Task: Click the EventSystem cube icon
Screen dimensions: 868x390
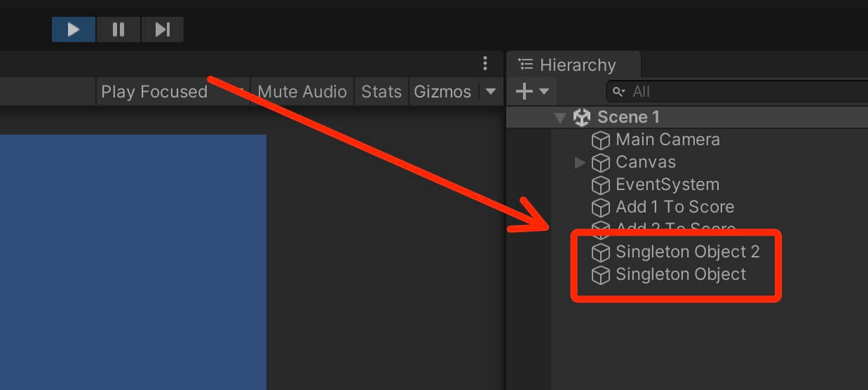Action: click(601, 185)
